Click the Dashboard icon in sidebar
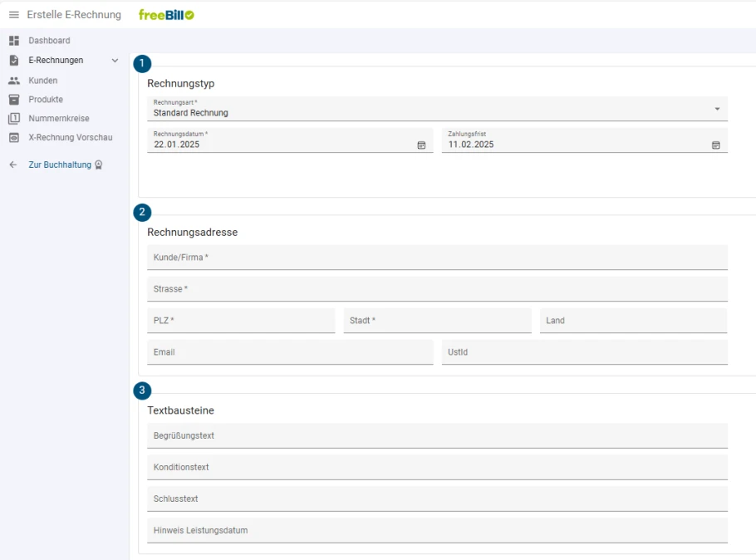 (13, 41)
